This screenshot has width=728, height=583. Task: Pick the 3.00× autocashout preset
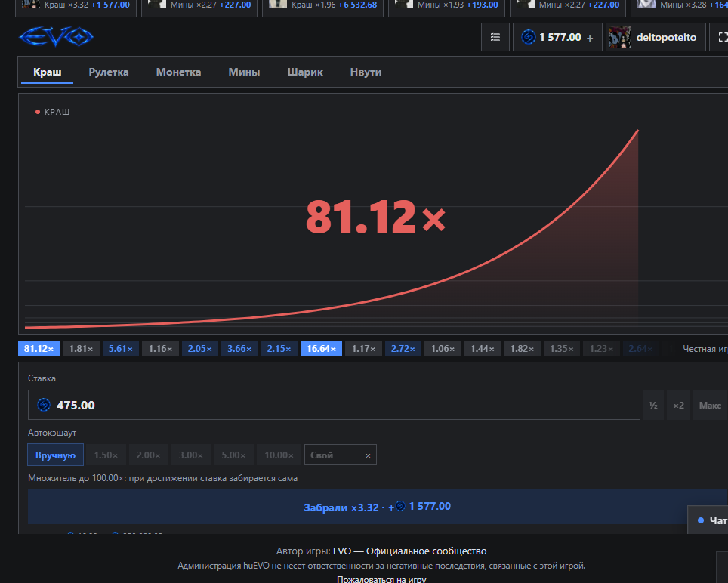(191, 455)
